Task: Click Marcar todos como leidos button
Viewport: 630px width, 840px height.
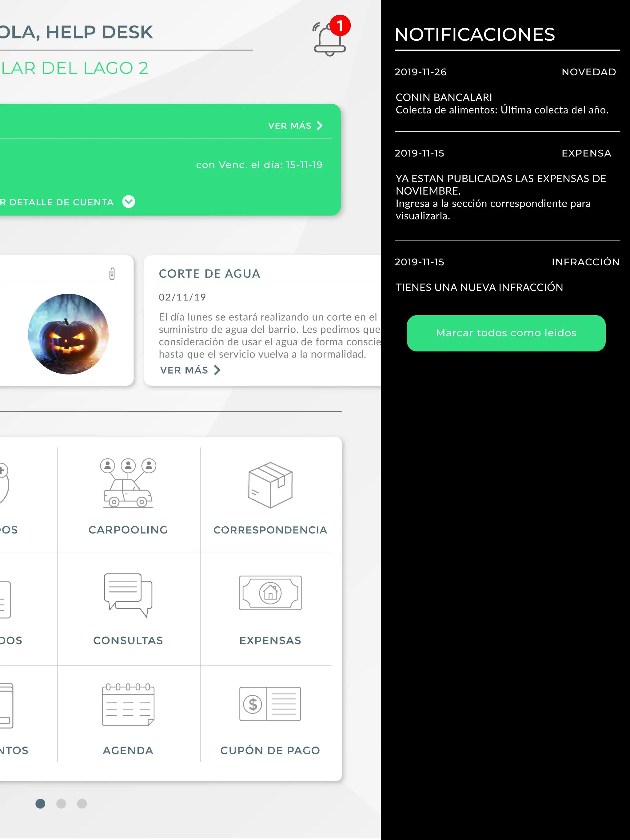Action: (x=505, y=333)
